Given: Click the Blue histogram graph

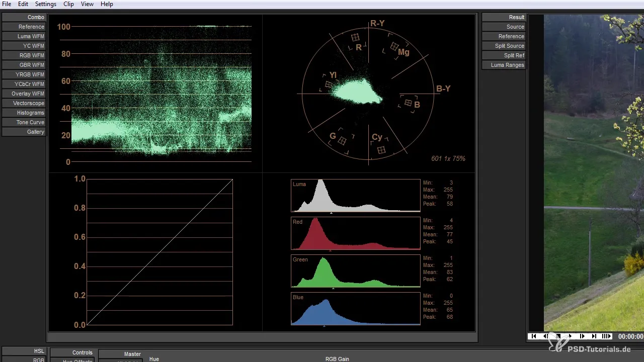Looking at the screenshot, I should pos(355,309).
